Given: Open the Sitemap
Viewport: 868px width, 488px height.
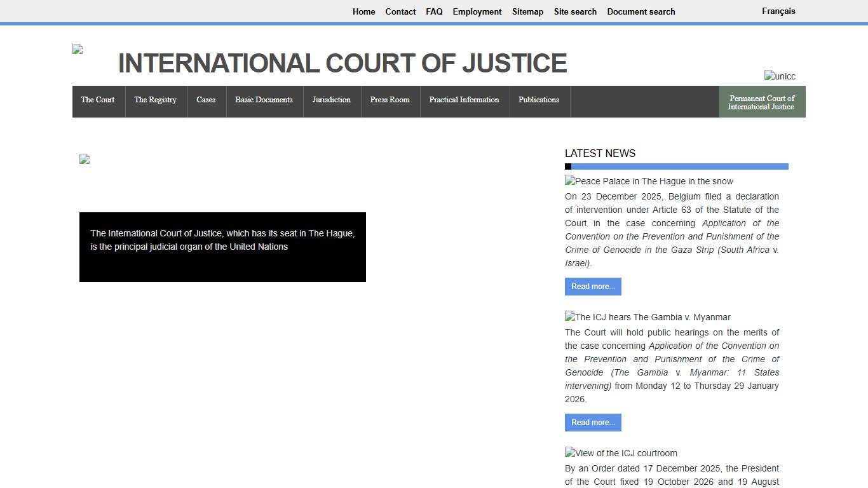Looking at the screenshot, I should (x=527, y=11).
